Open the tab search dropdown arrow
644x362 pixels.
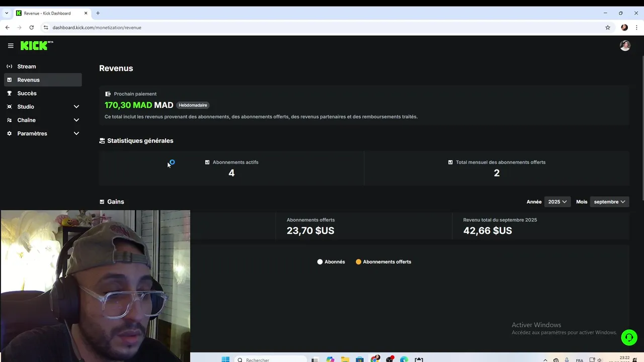7,13
